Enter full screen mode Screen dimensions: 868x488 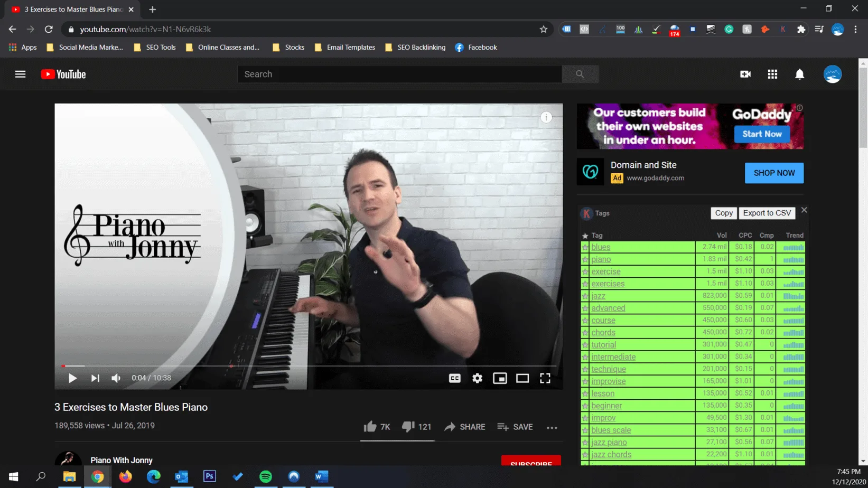(x=545, y=378)
